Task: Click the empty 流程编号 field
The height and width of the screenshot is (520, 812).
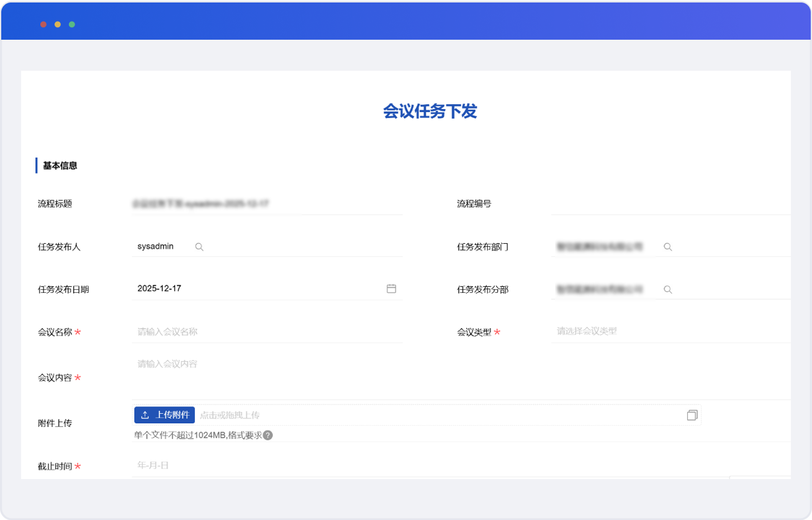Action: (670, 204)
